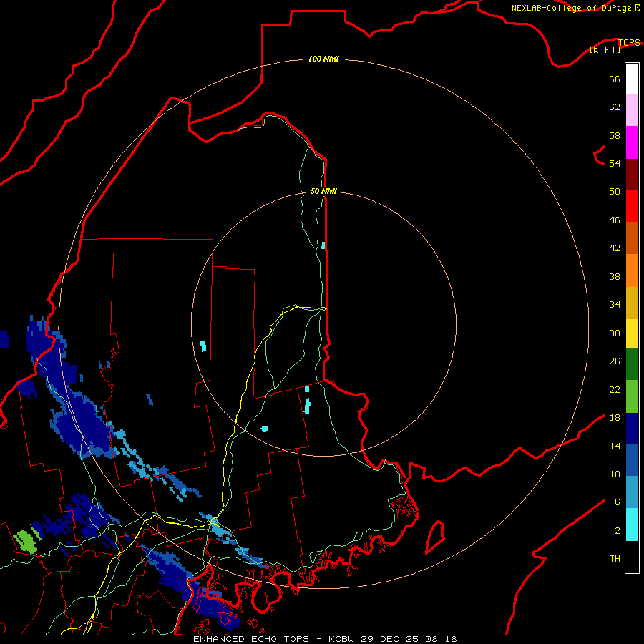Click the small cyan echo near the 50 NMI label
The height and width of the screenshot is (644, 644).
(x=323, y=245)
